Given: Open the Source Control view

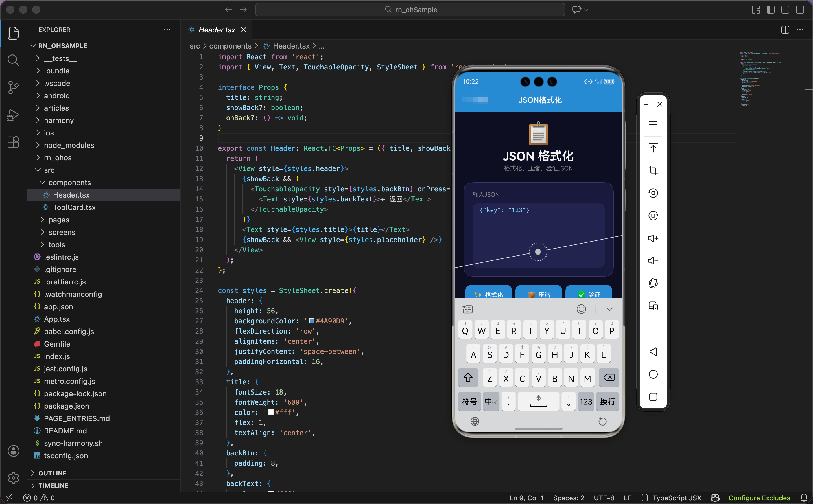Looking at the screenshot, I should pos(13,87).
